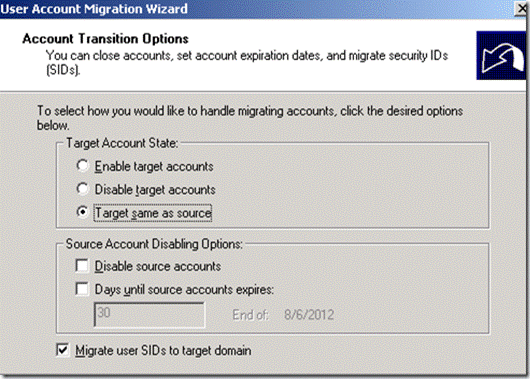530x379 pixels.
Task: Uncheck the Migrate user SIDs checkbox box
Action: pyautogui.click(x=63, y=350)
